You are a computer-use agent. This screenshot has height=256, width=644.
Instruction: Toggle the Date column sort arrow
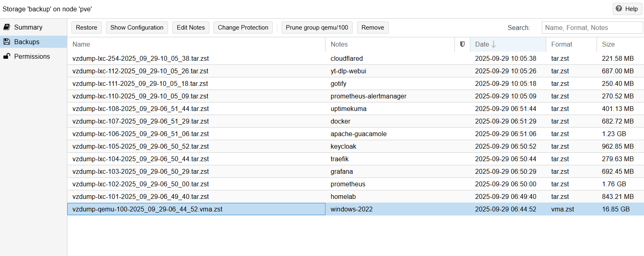point(494,44)
